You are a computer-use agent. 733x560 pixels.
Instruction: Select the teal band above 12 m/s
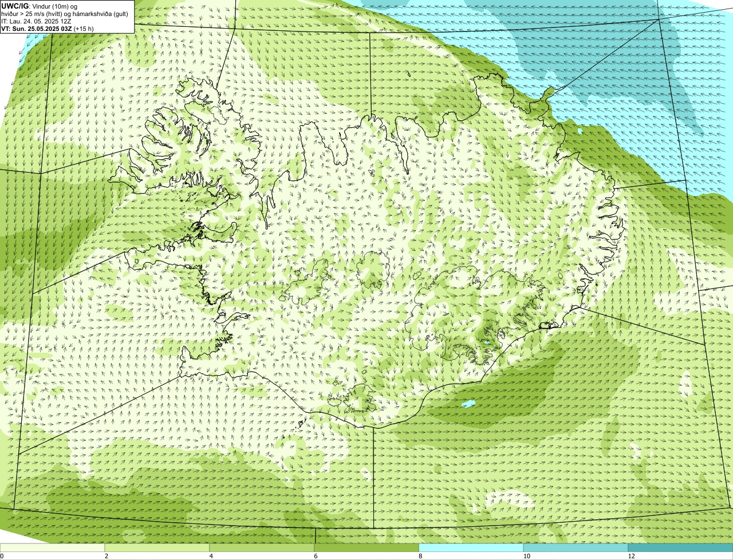pyautogui.click(x=680, y=548)
